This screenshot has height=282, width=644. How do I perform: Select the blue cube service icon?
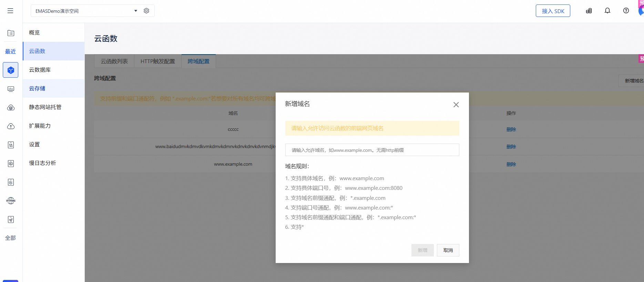pos(11,70)
